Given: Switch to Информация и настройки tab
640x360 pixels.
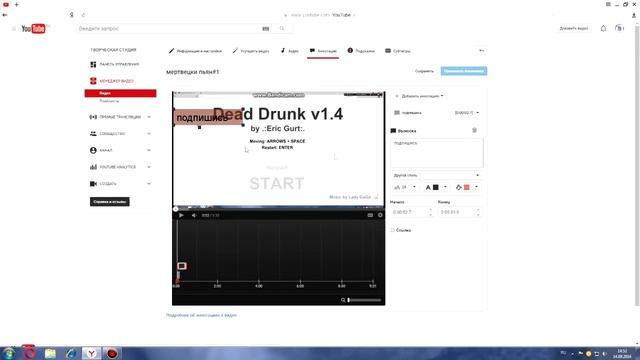Looking at the screenshot, I should click(x=196, y=51).
